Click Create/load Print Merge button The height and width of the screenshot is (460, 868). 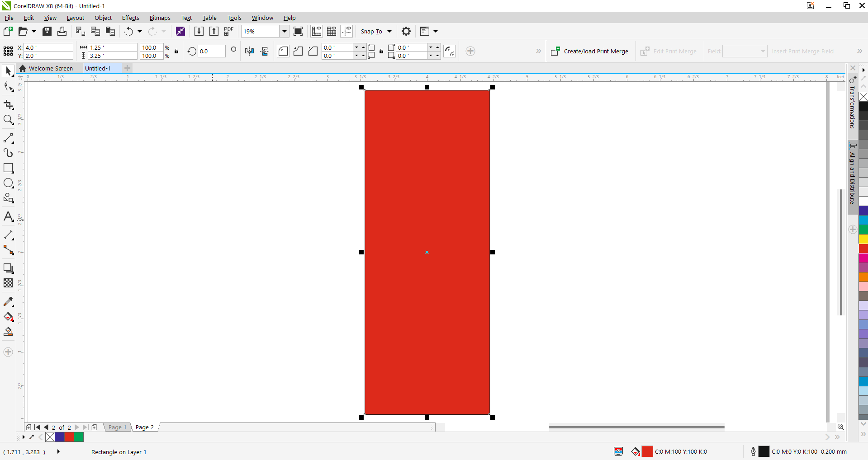[x=590, y=51]
